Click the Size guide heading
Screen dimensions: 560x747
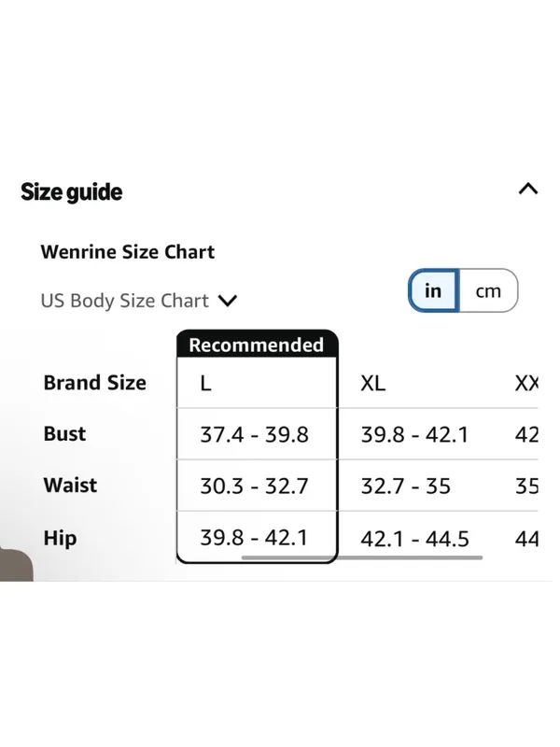coord(72,191)
